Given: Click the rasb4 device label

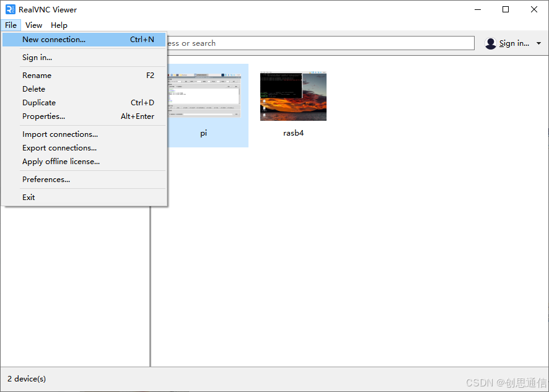Looking at the screenshot, I should [x=293, y=133].
